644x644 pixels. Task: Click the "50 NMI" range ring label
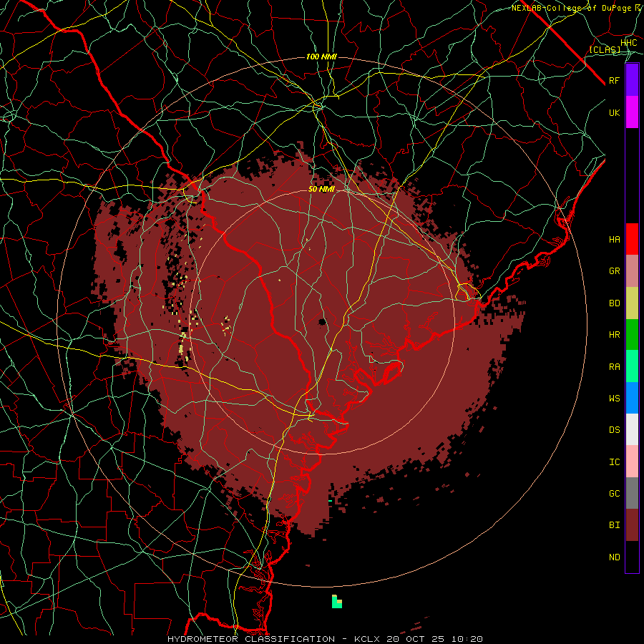point(321,189)
